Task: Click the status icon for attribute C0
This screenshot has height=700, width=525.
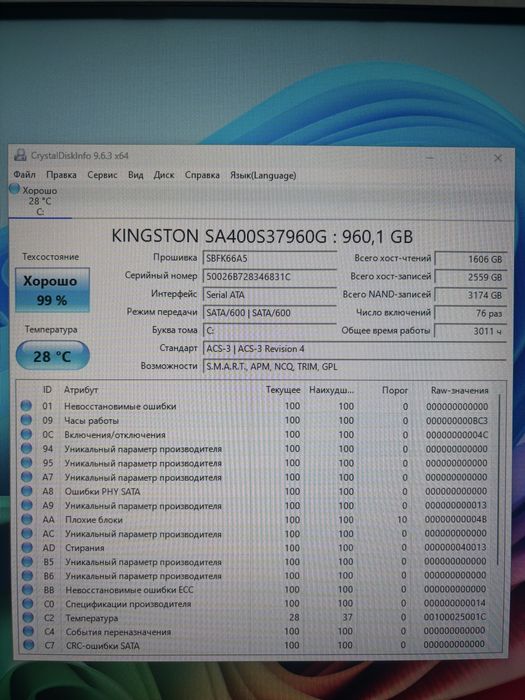Action: pos(28,604)
